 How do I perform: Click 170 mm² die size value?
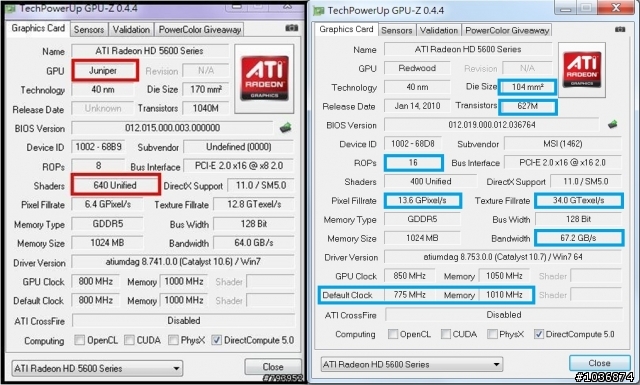[x=206, y=89]
